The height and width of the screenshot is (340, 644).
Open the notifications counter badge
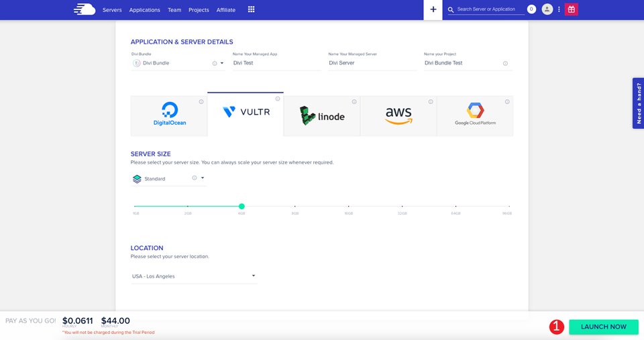[531, 9]
